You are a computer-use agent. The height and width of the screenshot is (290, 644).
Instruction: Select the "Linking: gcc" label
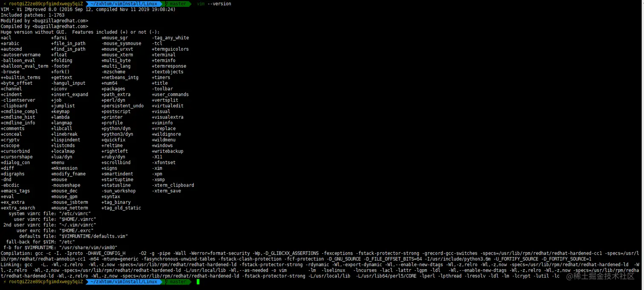coord(17,264)
